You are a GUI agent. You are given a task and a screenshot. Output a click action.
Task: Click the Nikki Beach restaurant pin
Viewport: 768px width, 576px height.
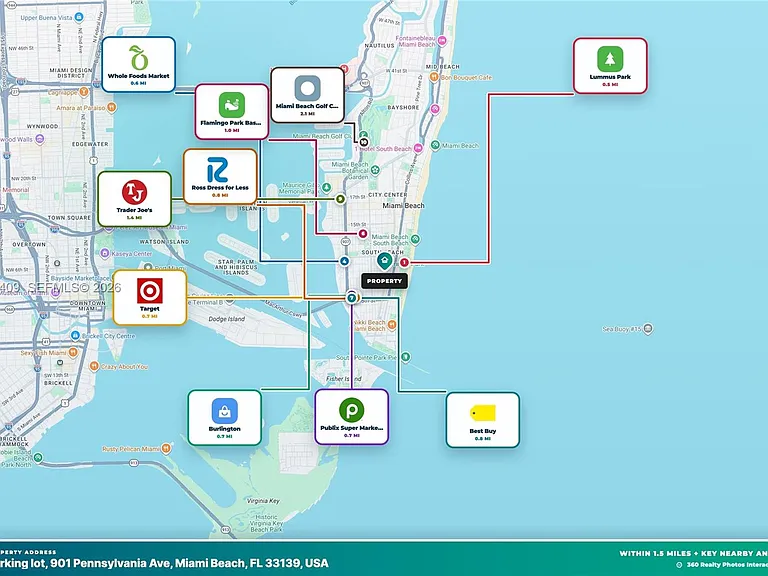click(391, 324)
